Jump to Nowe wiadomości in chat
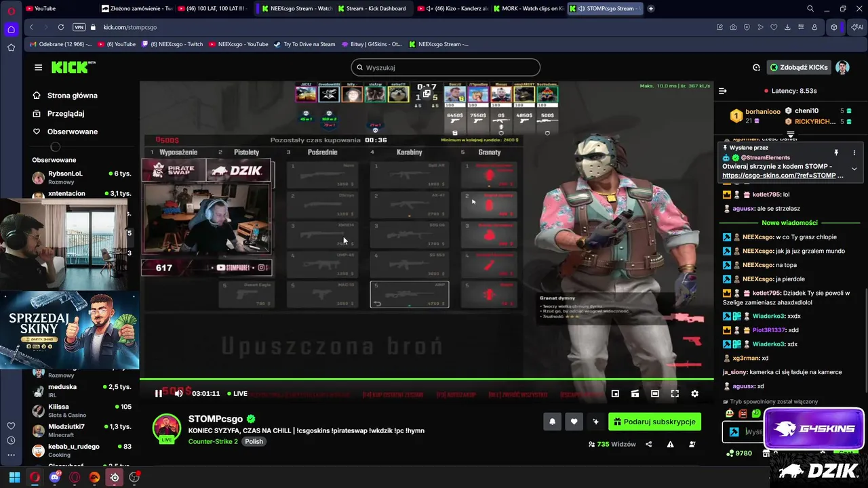 [x=789, y=222]
